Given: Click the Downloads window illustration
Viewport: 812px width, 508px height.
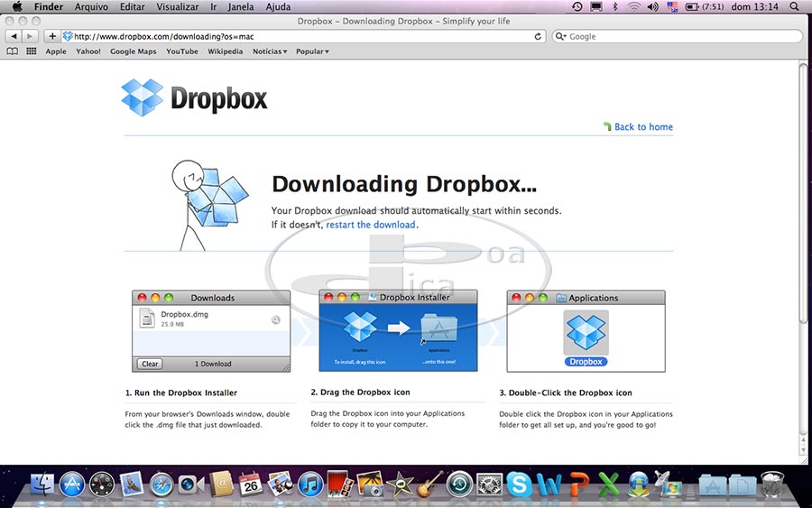Looking at the screenshot, I should click(211, 331).
